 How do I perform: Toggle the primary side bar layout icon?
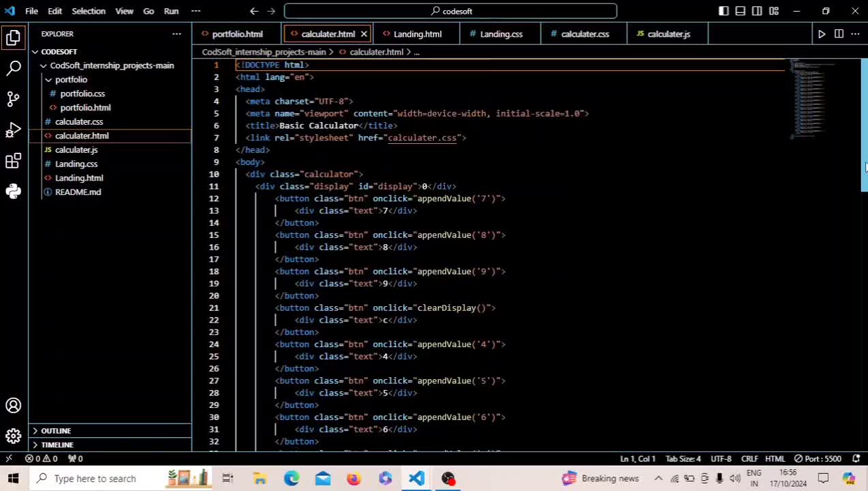724,11
